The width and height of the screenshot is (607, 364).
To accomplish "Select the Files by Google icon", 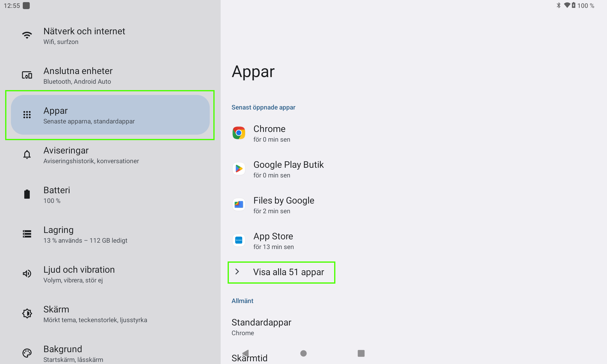I will [x=239, y=204].
